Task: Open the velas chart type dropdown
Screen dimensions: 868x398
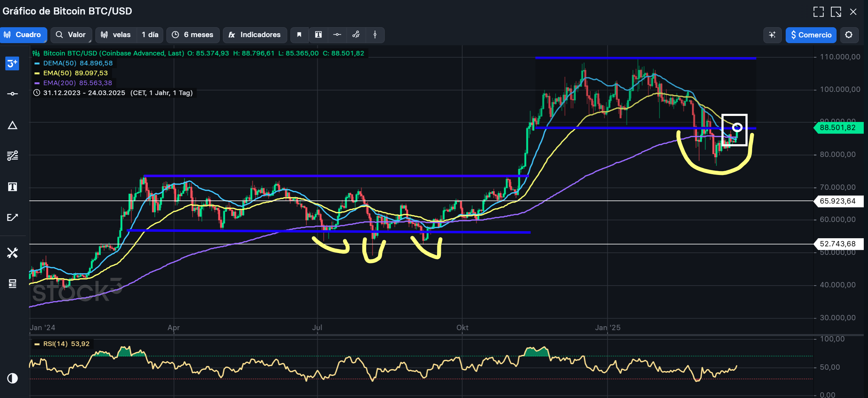Action: coord(116,35)
